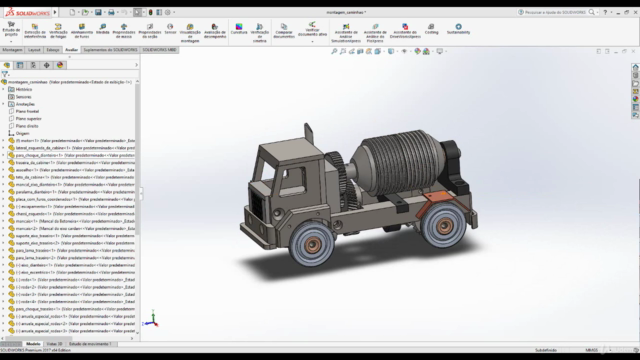
Task: Select Origem in feature tree
Action: (22, 133)
